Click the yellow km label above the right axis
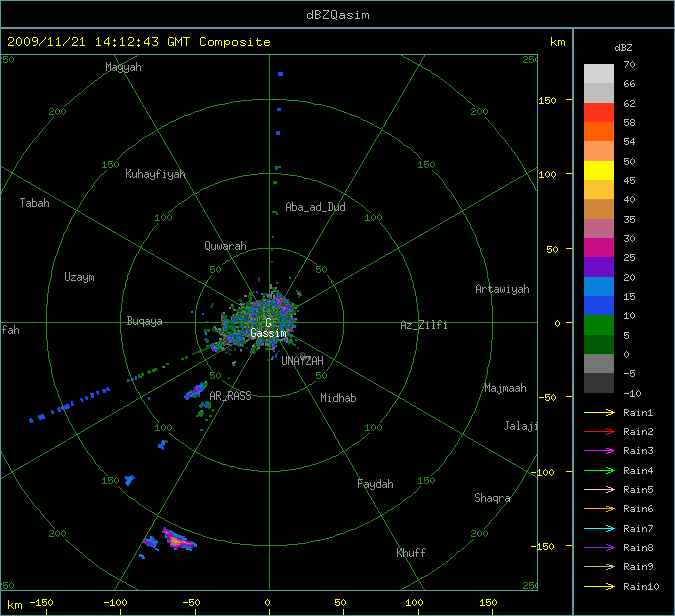The height and width of the screenshot is (616, 675). coord(557,42)
